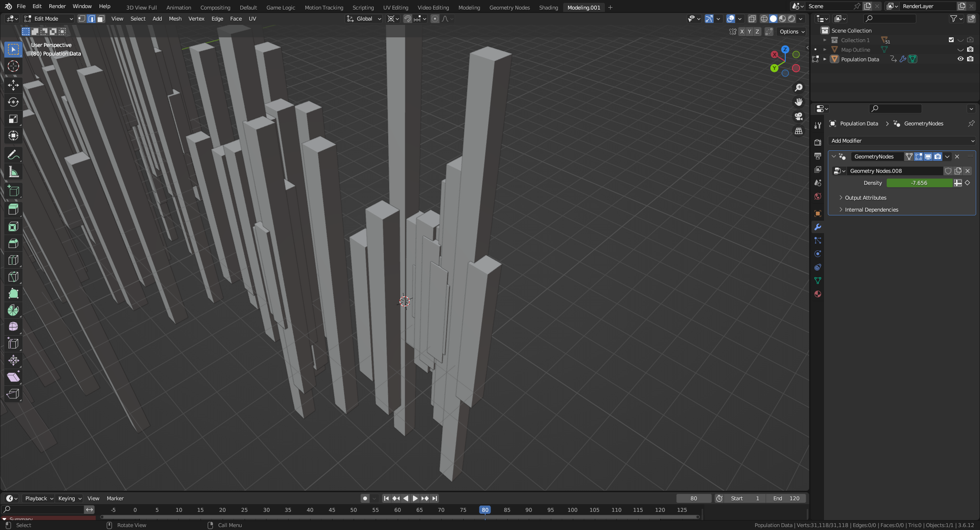Select the Rip Region tool

point(13,394)
